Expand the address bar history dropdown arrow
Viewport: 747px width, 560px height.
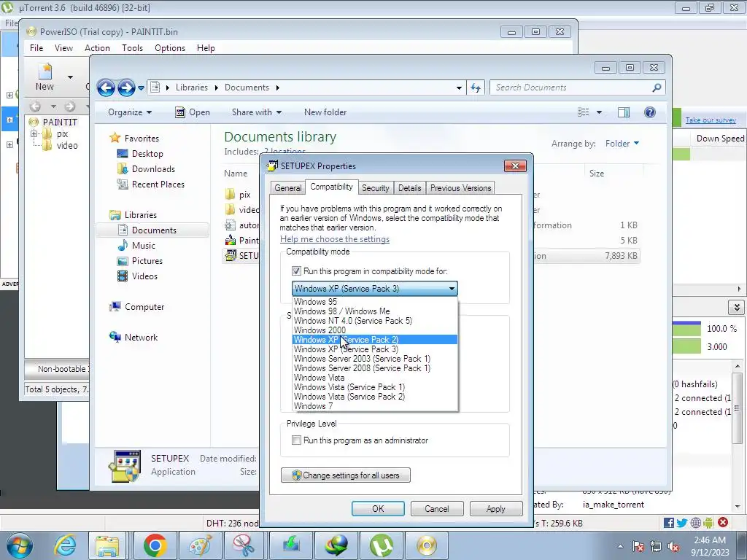(459, 87)
